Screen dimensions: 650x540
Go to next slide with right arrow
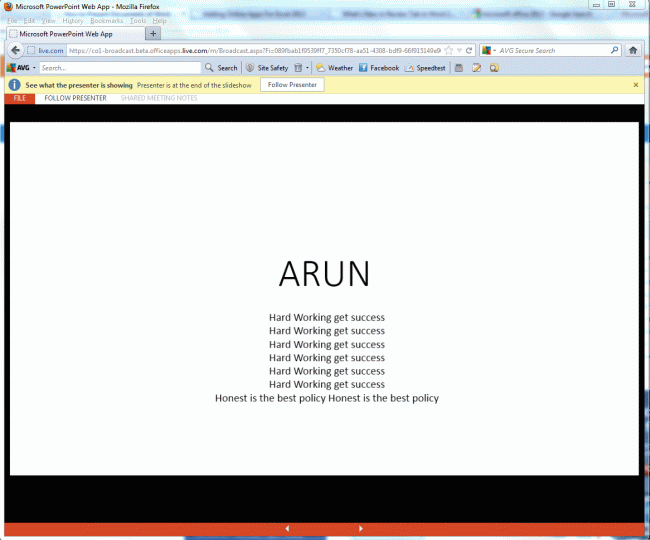(361, 528)
